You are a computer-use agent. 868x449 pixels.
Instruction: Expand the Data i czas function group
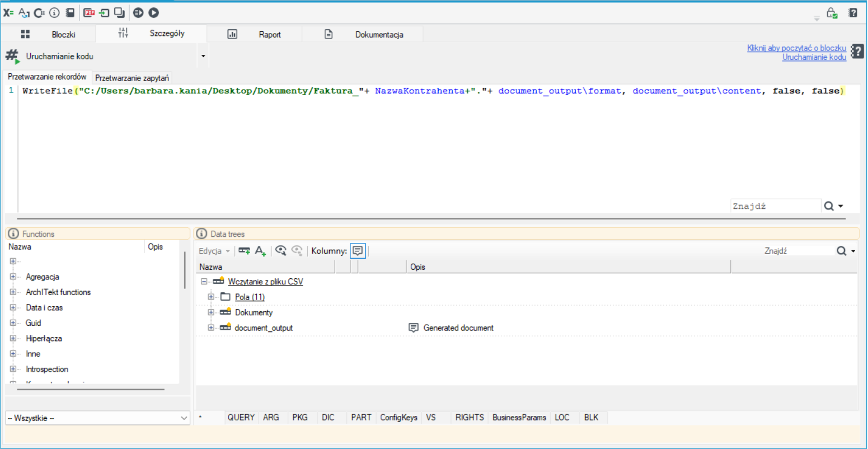(x=13, y=307)
